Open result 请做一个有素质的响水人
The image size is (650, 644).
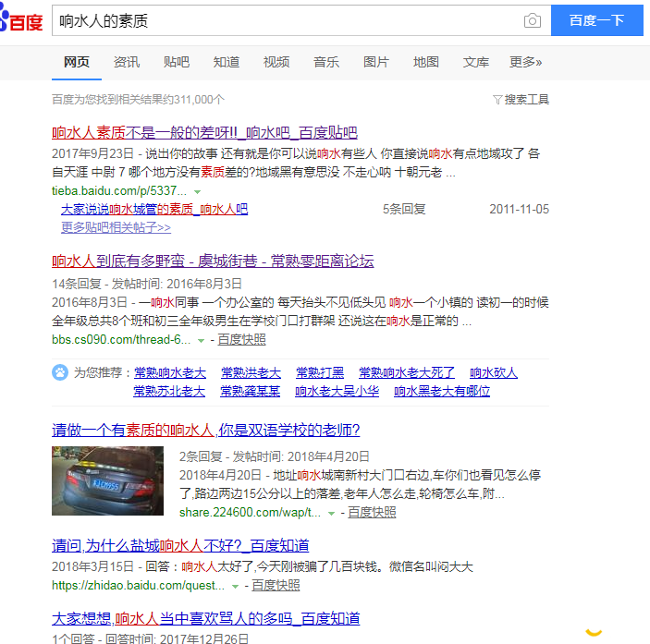205,431
